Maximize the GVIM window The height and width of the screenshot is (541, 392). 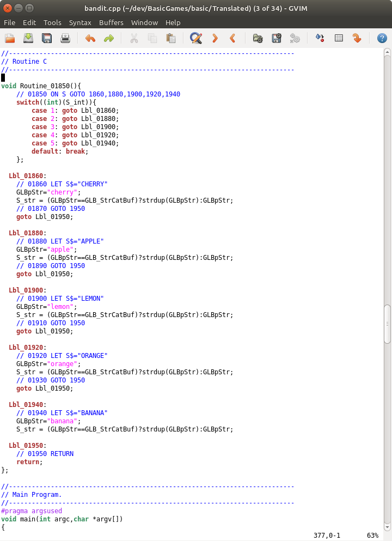(x=29, y=8)
